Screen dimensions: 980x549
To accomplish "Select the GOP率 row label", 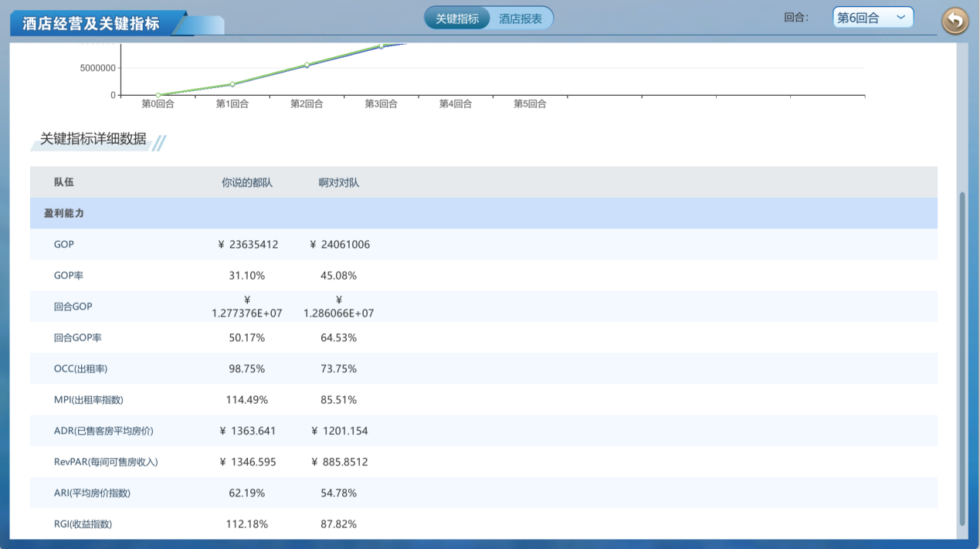I will coord(69,276).
